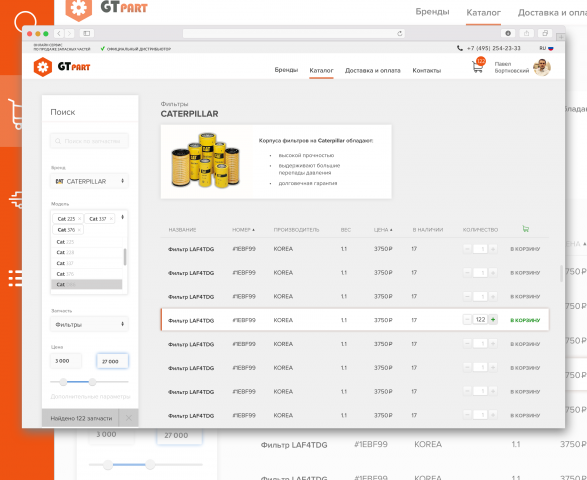Click the CATERPILLAR page heading

(x=189, y=114)
